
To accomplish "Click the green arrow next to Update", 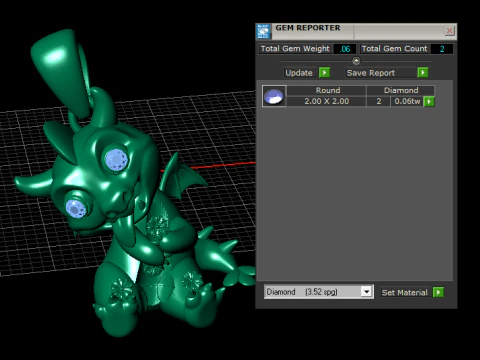I will tap(324, 73).
